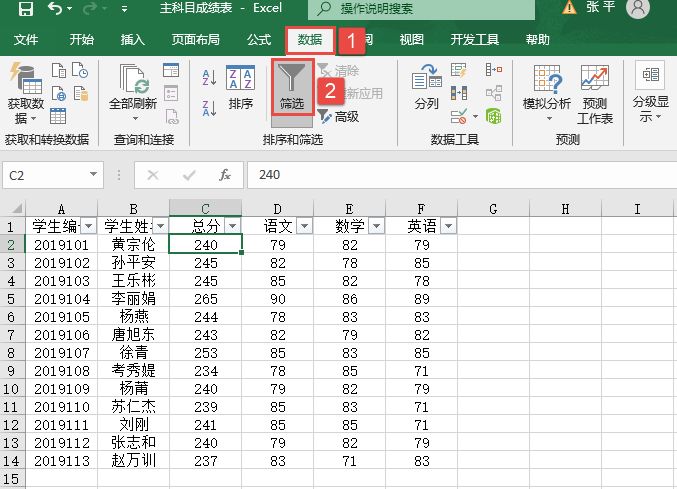
Task: Switch to the 开始 tab
Action: coord(82,40)
